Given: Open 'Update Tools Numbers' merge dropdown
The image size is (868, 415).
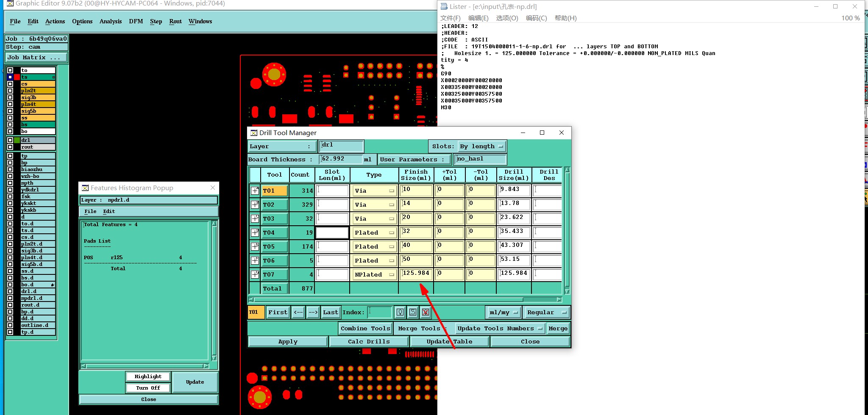Looking at the screenshot, I should (x=500, y=329).
